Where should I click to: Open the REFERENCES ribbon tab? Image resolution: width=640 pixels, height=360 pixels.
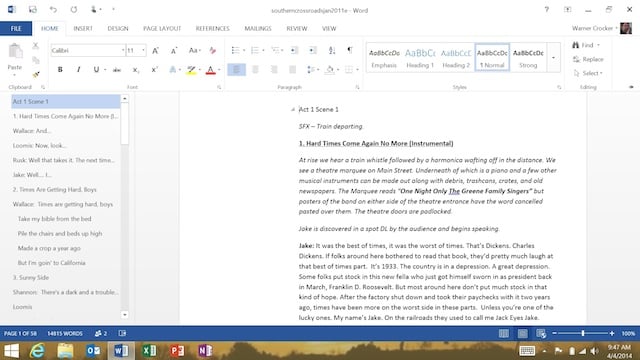pos(212,29)
